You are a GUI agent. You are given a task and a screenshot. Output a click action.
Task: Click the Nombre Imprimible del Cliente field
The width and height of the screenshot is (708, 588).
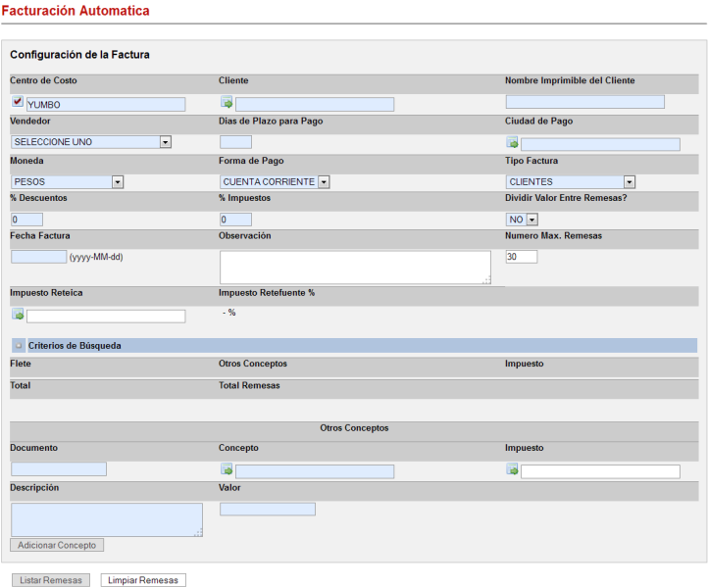click(x=584, y=102)
